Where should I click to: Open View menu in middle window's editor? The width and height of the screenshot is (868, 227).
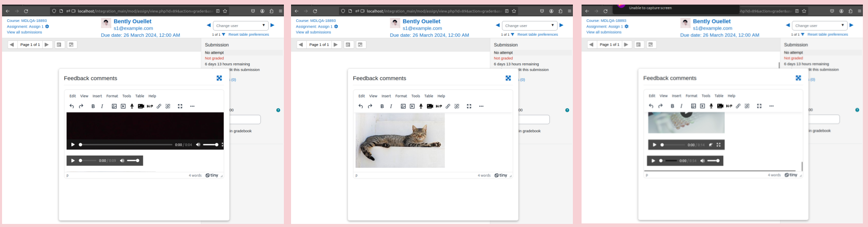point(374,96)
